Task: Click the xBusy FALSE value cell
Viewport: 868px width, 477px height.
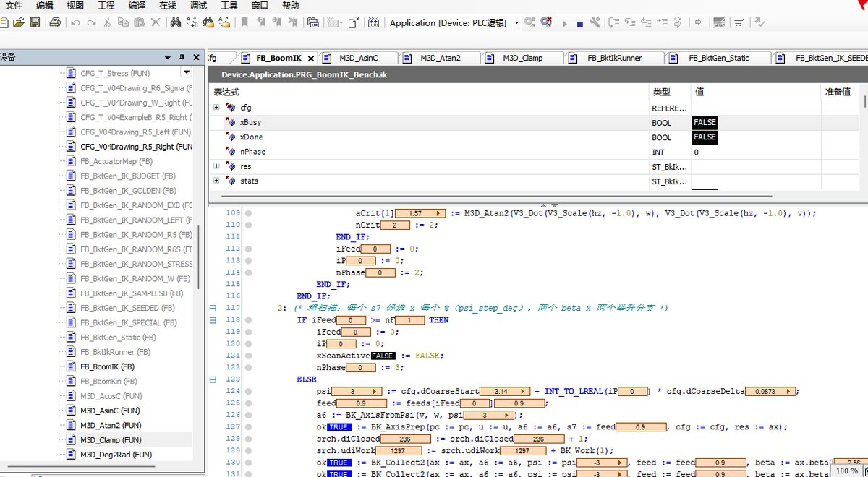Action: (705, 123)
